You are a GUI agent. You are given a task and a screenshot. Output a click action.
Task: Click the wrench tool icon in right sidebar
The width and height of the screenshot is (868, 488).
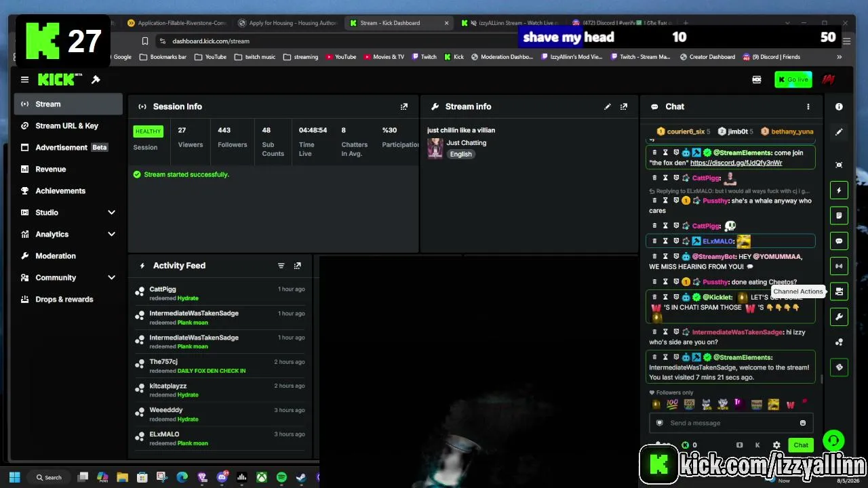click(839, 317)
